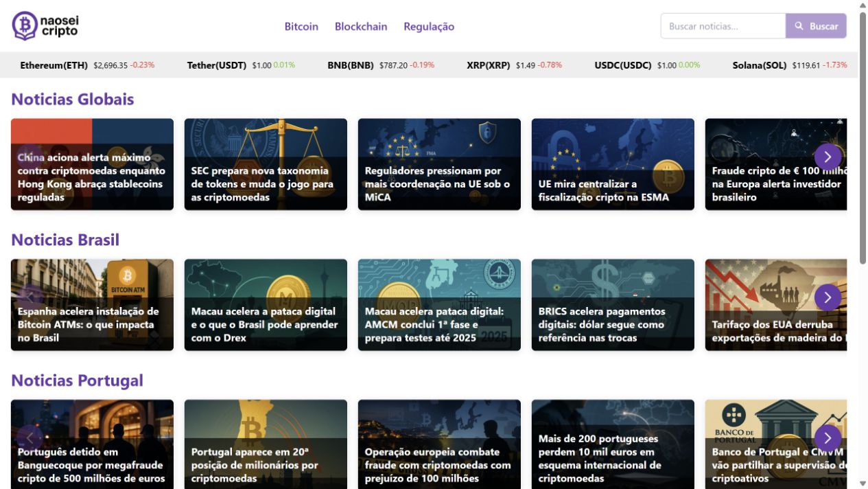Image resolution: width=868 pixels, height=489 pixels.
Task: Click the Buscar search button
Action: click(x=816, y=26)
